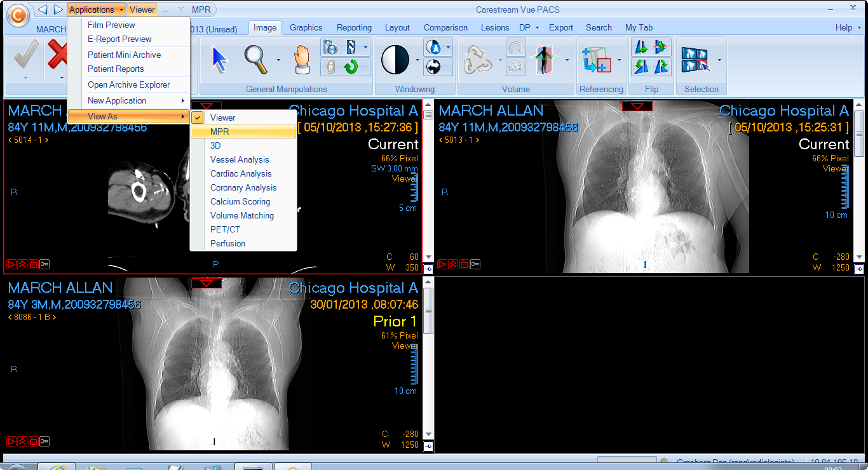The image size is (868, 470).
Task: Open red triangle dropdown atop Prior 1 viewport
Action: tap(207, 283)
